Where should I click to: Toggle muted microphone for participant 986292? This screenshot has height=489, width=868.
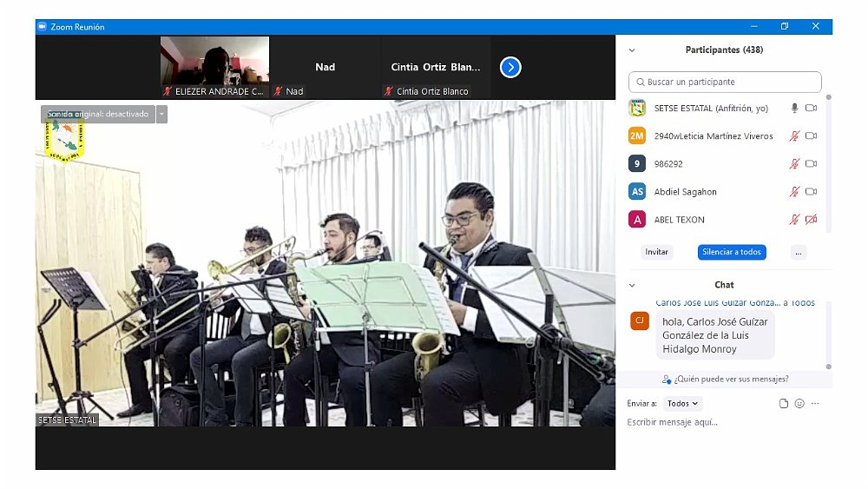click(793, 164)
